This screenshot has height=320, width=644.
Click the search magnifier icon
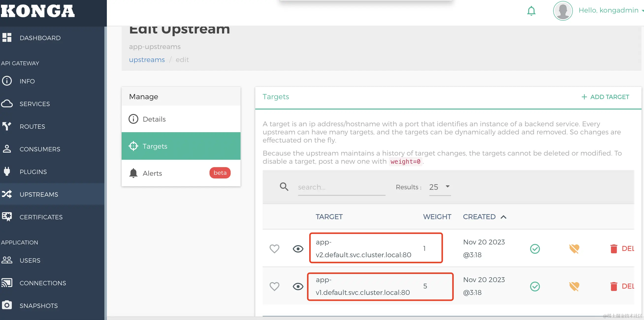[x=284, y=187]
